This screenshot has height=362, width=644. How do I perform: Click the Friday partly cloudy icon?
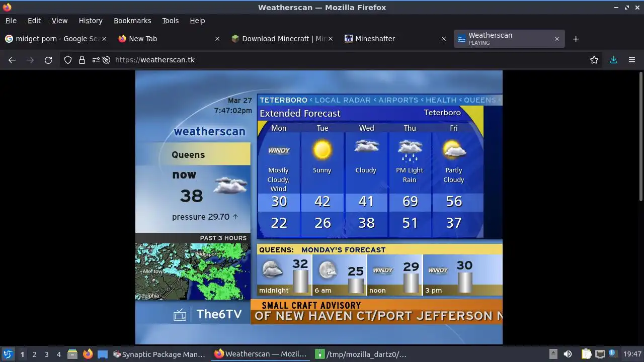pyautogui.click(x=454, y=150)
